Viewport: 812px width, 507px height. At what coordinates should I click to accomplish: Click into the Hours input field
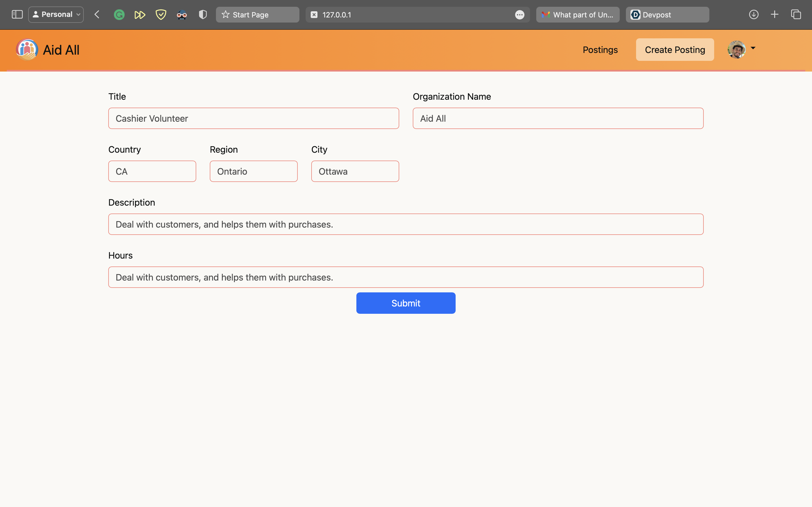click(x=406, y=277)
